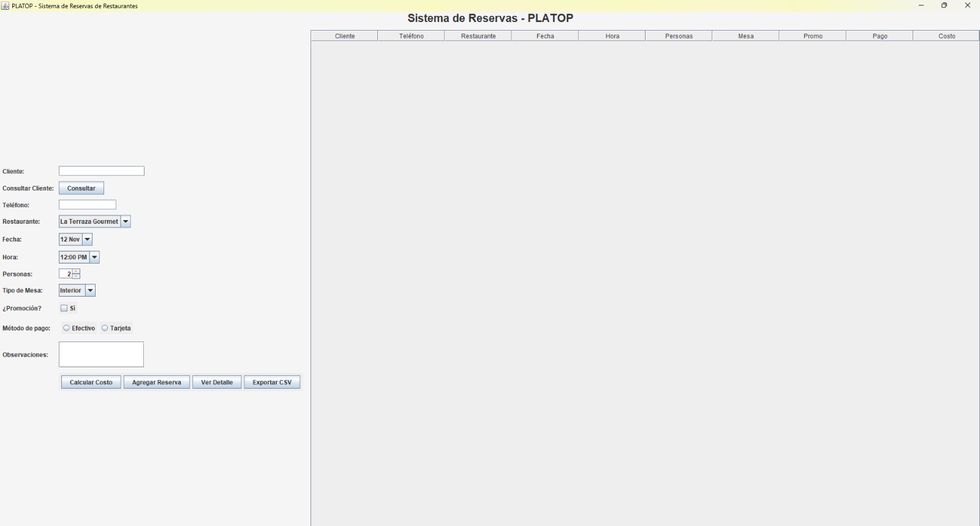
Task: Click the Cliente column header
Action: coord(345,36)
